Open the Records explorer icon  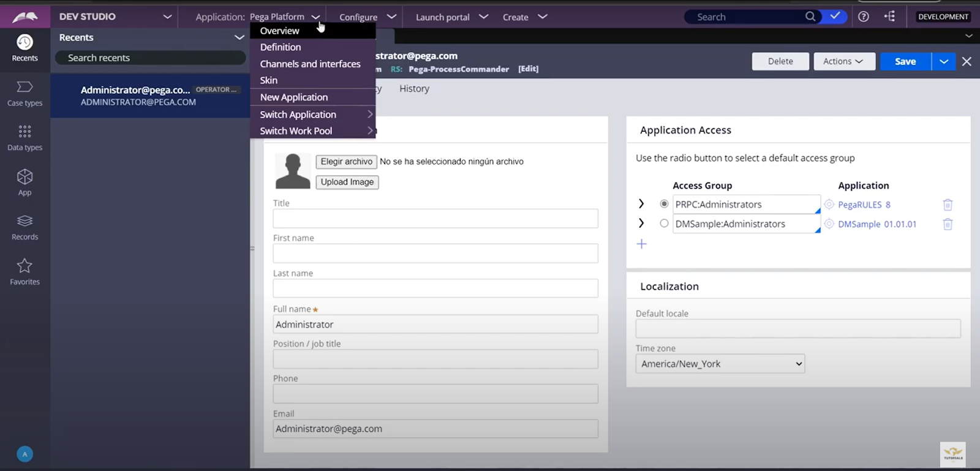click(24, 220)
